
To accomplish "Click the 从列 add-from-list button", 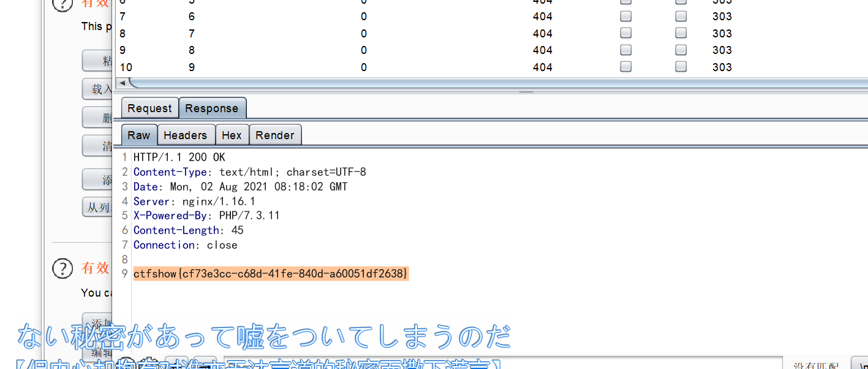I will click(99, 207).
